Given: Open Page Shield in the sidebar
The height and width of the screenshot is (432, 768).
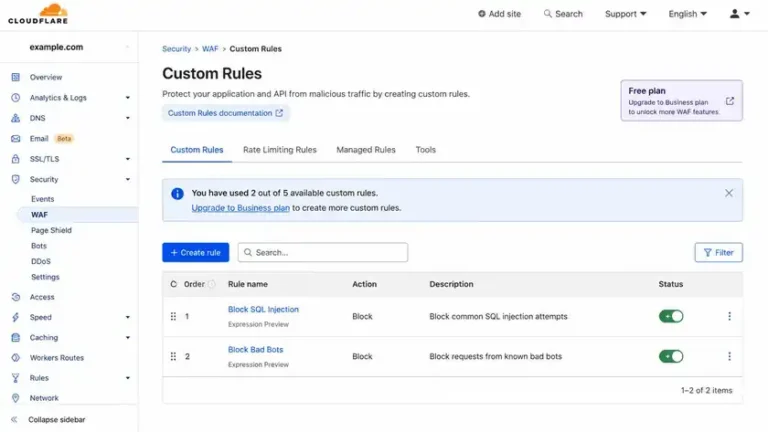Looking at the screenshot, I should pyautogui.click(x=51, y=230).
